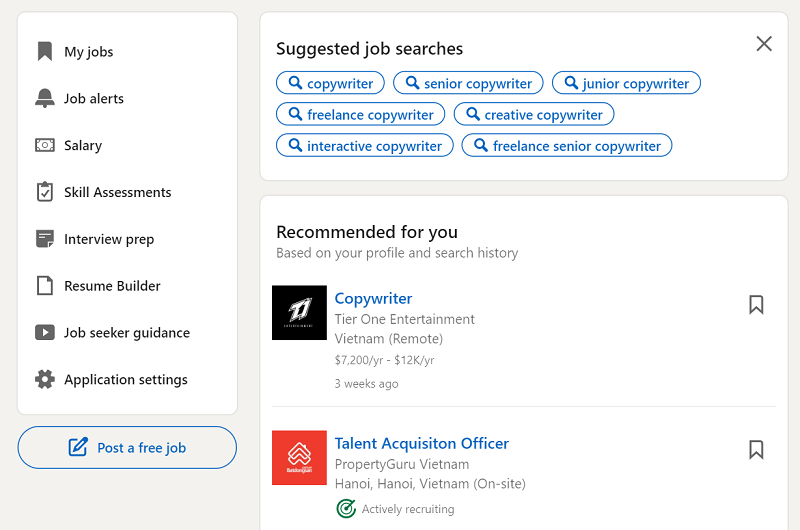The height and width of the screenshot is (530, 800).
Task: Open My jobs in the sidebar
Action: tap(89, 52)
